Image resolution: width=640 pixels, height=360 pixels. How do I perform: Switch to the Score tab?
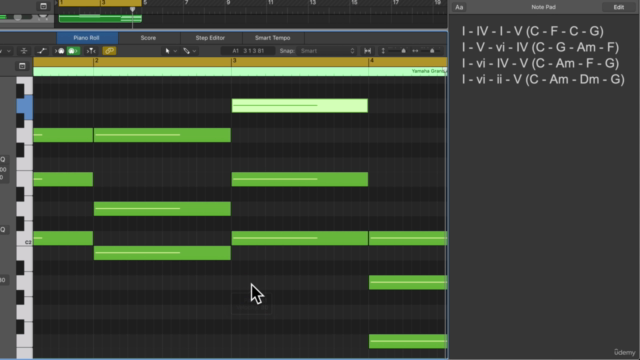click(x=148, y=38)
